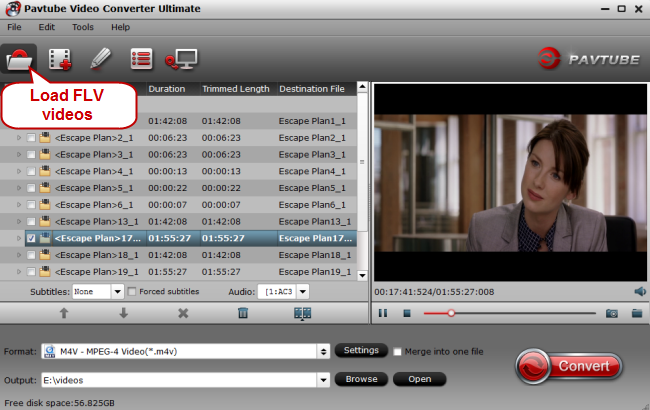
Task: Remove selected item with X icon
Action: (183, 313)
